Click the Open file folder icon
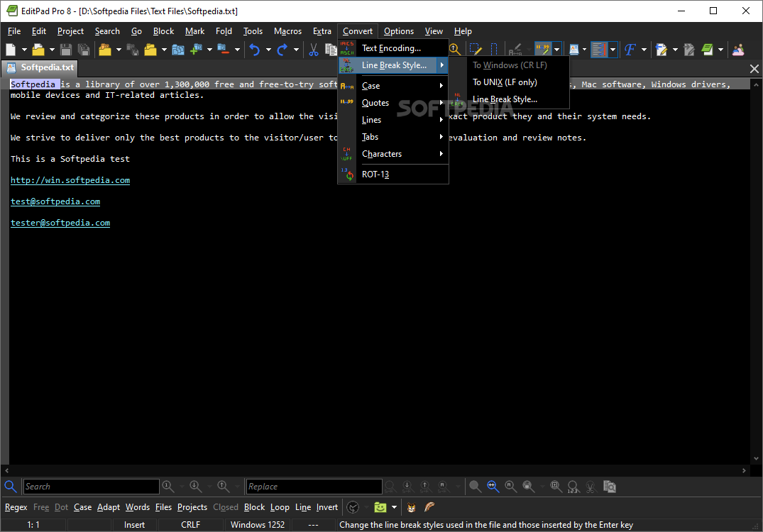 point(38,50)
